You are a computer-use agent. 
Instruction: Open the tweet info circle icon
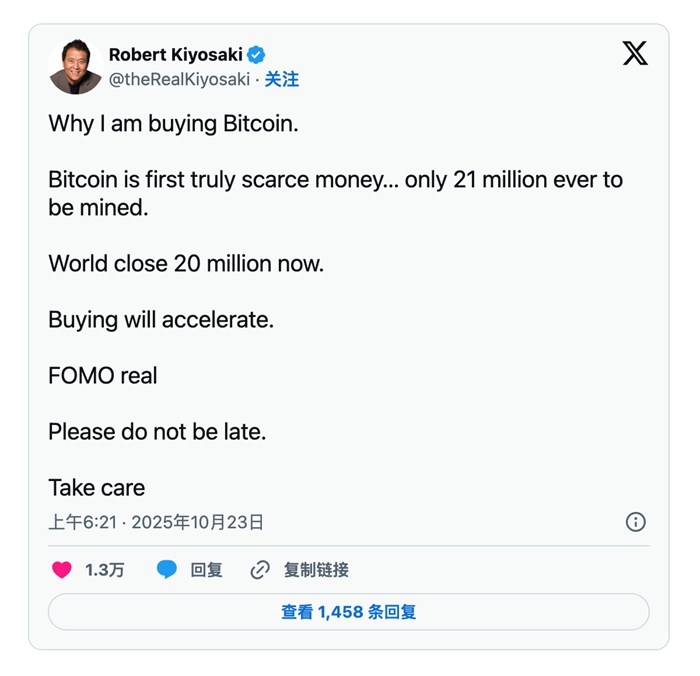tap(635, 522)
